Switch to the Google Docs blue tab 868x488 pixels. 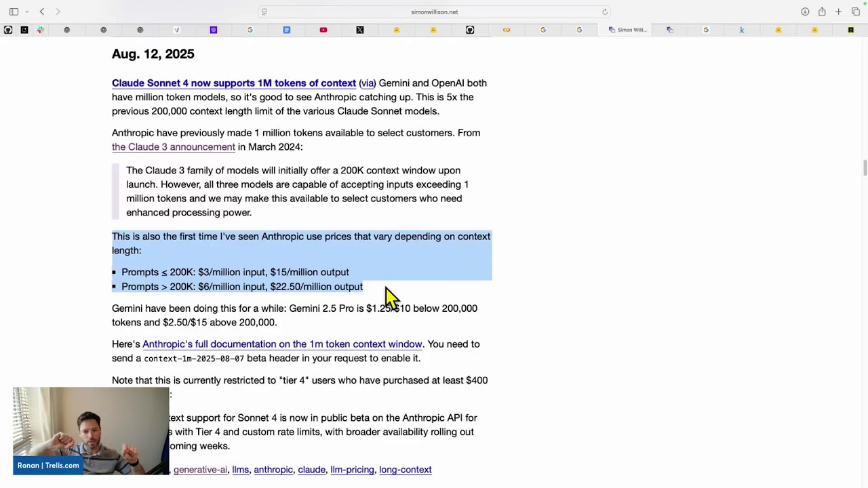click(287, 30)
